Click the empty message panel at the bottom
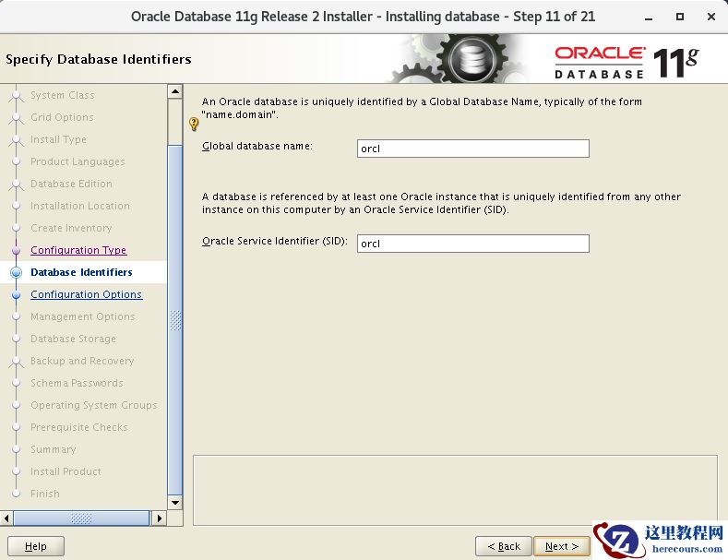 point(455,491)
